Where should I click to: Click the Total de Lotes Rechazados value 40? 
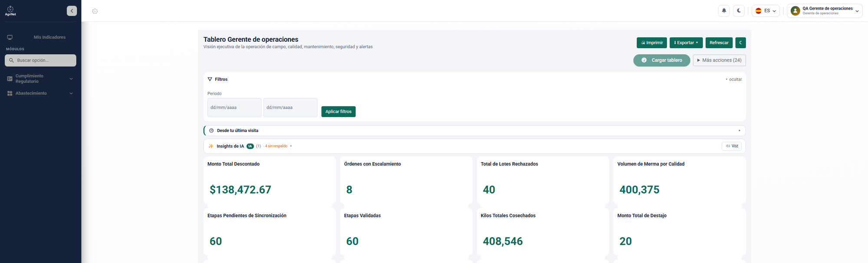(489, 190)
